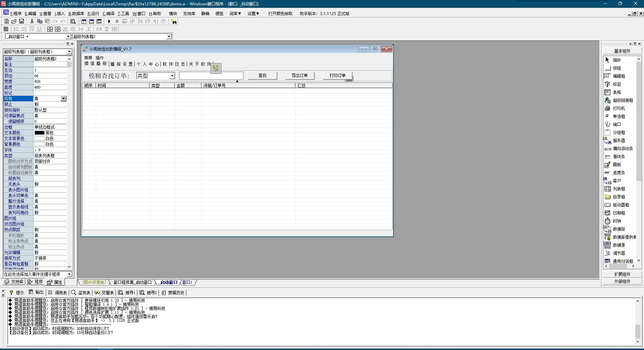Open the 类型 combo box in the form
The height and width of the screenshot is (350, 644).
(172, 76)
